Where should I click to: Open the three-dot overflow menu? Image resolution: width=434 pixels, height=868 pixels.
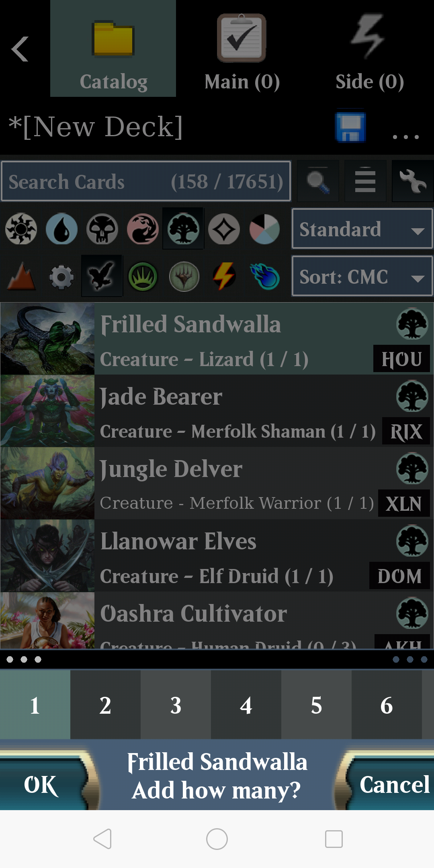click(406, 137)
